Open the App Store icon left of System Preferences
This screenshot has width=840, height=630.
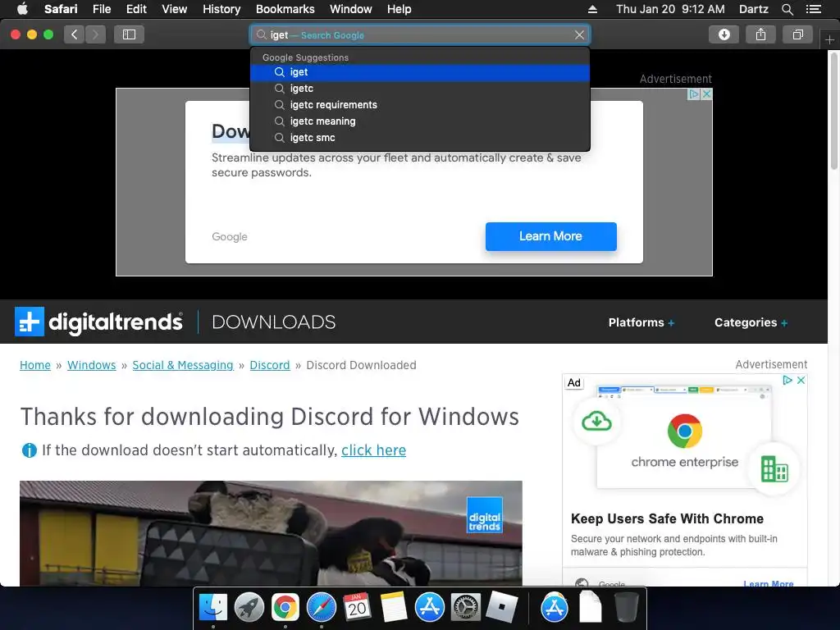point(430,608)
